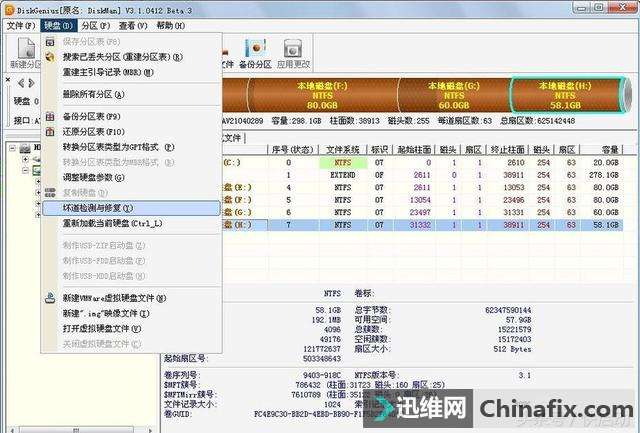Select the highlighted (H:) partition row label
The image size is (640, 433).
238,225
